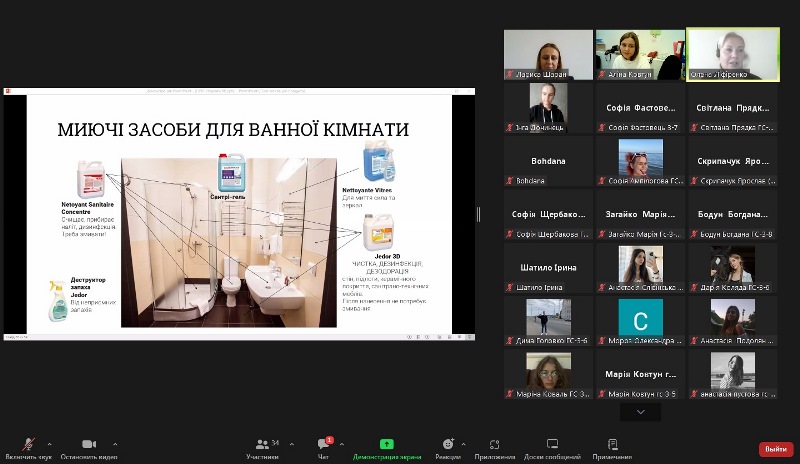Select Маріна Коваль participant tile
Image resolution: width=800 pixels, height=464 pixels.
coord(548,374)
